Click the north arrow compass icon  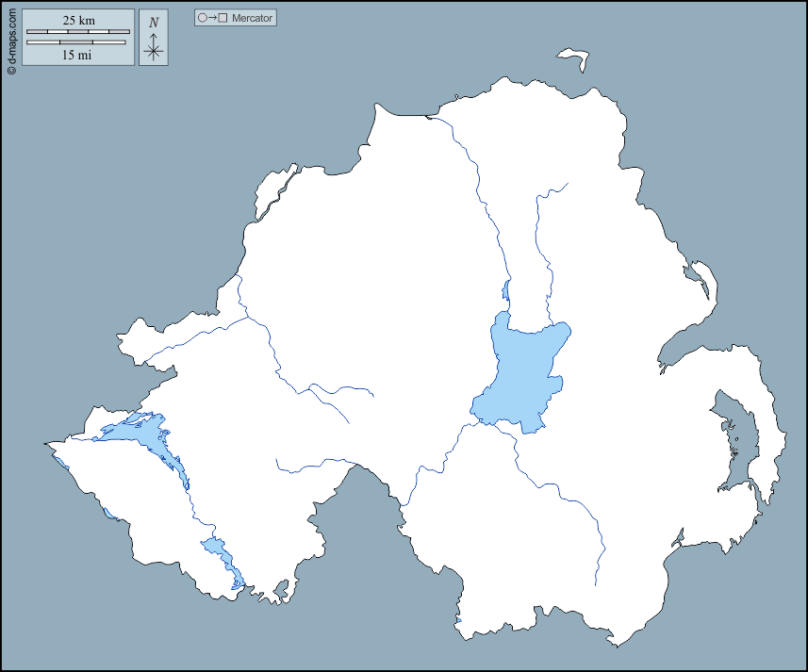click(154, 47)
